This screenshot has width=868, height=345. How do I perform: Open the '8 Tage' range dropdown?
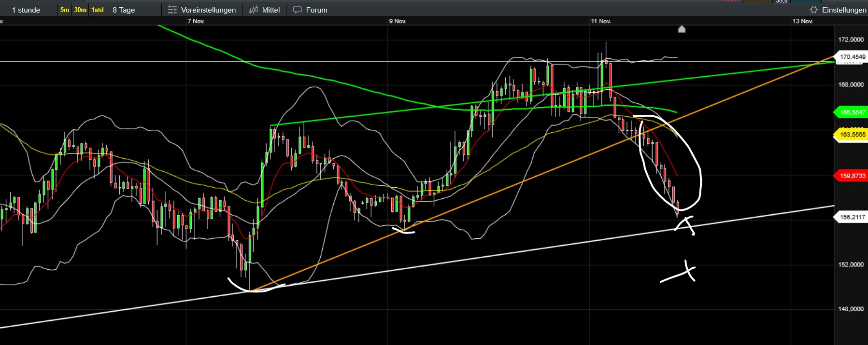pos(124,10)
